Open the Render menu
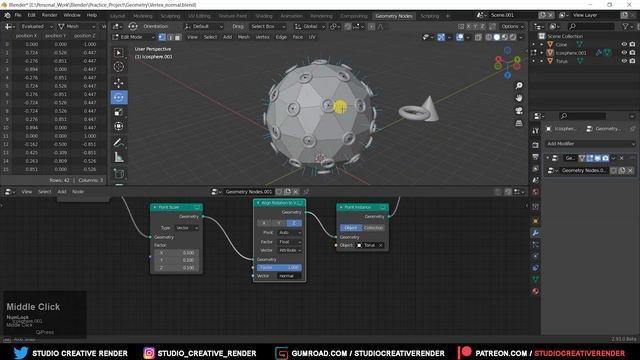Image resolution: width=640 pixels, height=360 pixels. 49,15
